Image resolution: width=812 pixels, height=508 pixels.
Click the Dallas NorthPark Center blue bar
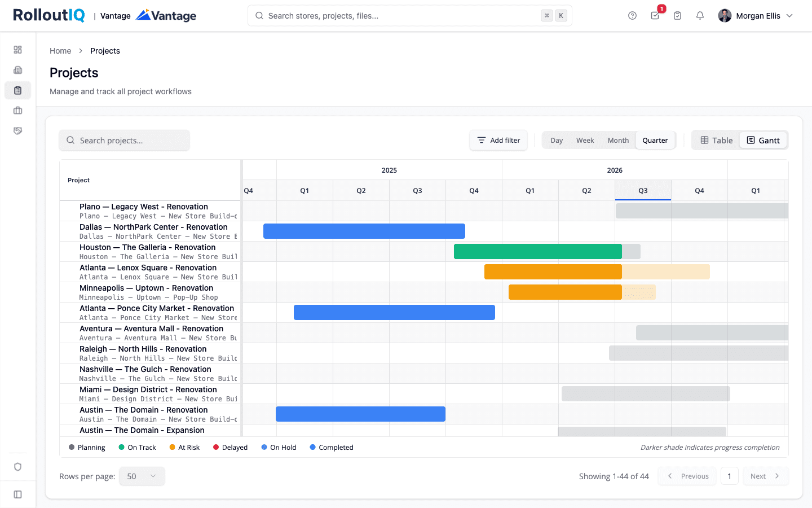[x=364, y=231]
